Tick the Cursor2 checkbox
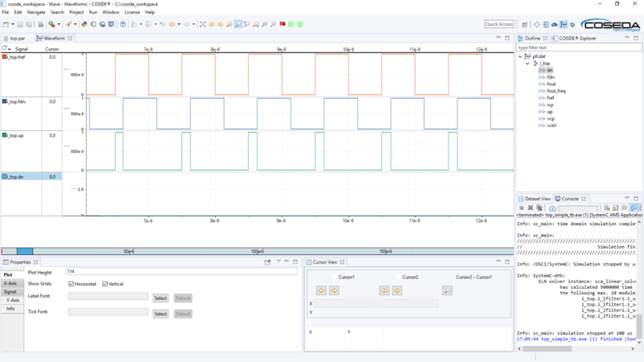This screenshot has width=644, height=362. (x=398, y=277)
